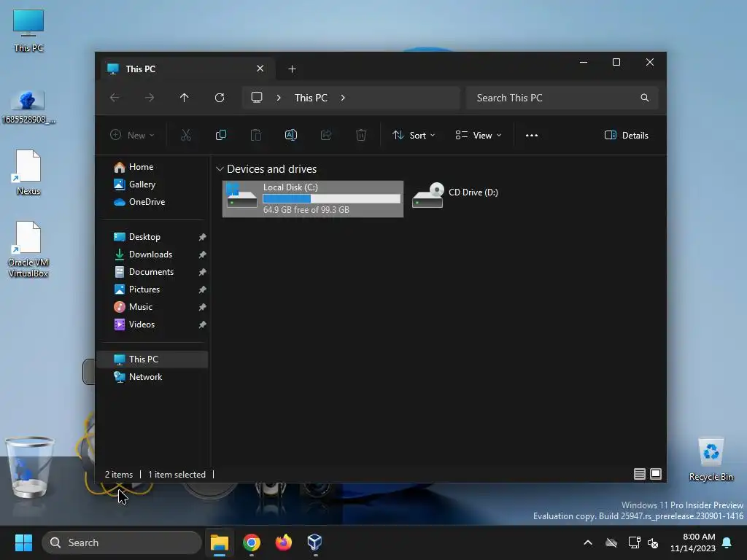
Task: Select Oracle VM VirtualBox desktop shortcut
Action: (x=28, y=249)
